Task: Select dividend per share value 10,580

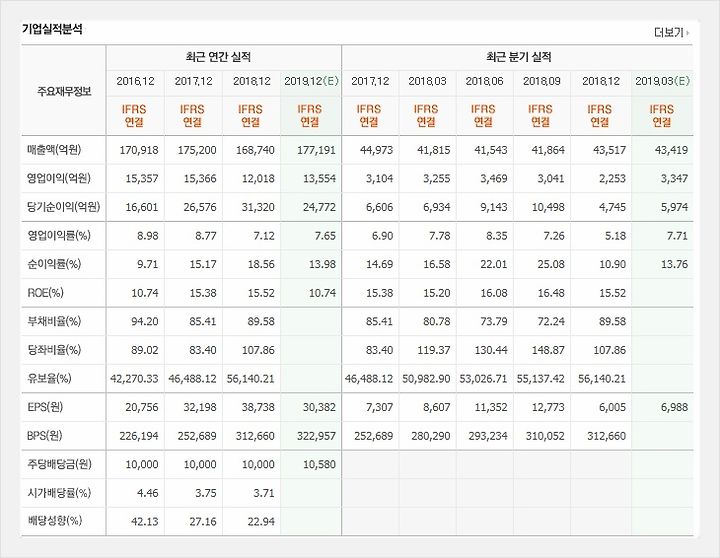Action: (x=319, y=465)
